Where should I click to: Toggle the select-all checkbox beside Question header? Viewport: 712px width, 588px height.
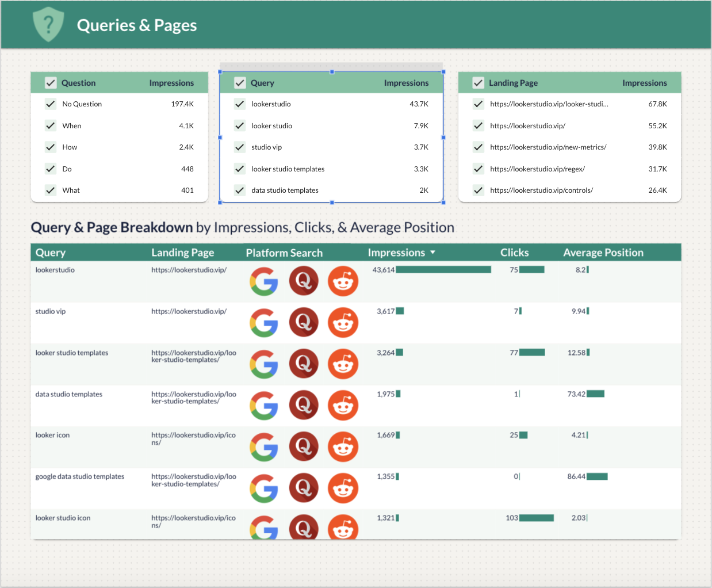(x=51, y=83)
